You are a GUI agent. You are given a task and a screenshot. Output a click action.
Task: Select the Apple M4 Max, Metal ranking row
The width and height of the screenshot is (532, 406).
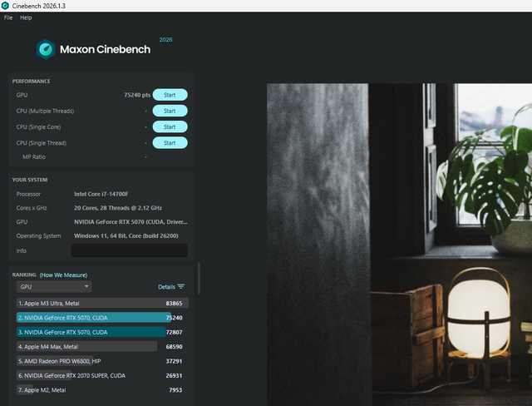pyautogui.click(x=102, y=347)
